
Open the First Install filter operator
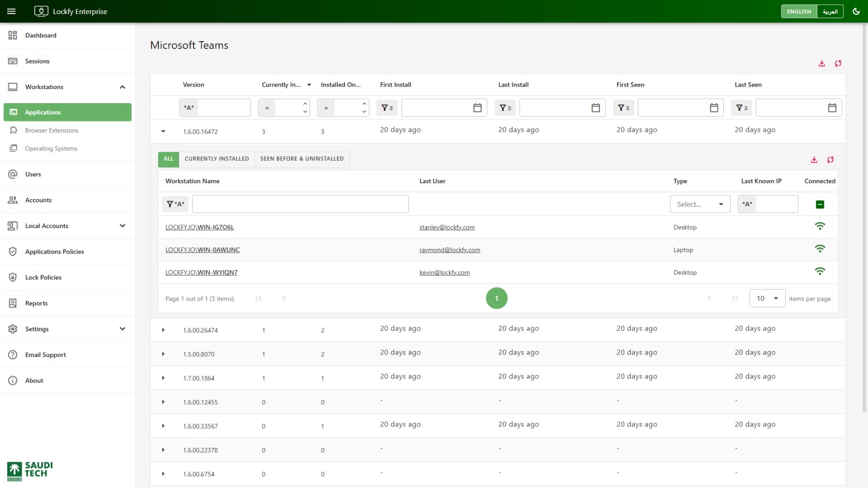[x=387, y=107]
